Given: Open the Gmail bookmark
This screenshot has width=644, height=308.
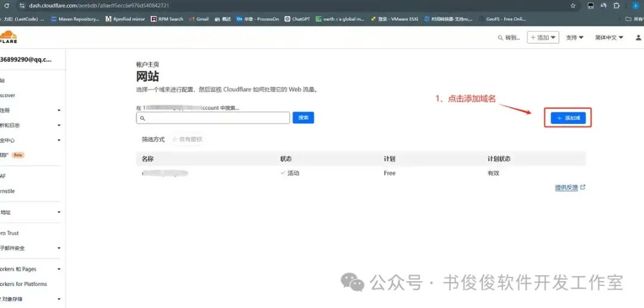Looking at the screenshot, I should pyautogui.click(x=199, y=19).
